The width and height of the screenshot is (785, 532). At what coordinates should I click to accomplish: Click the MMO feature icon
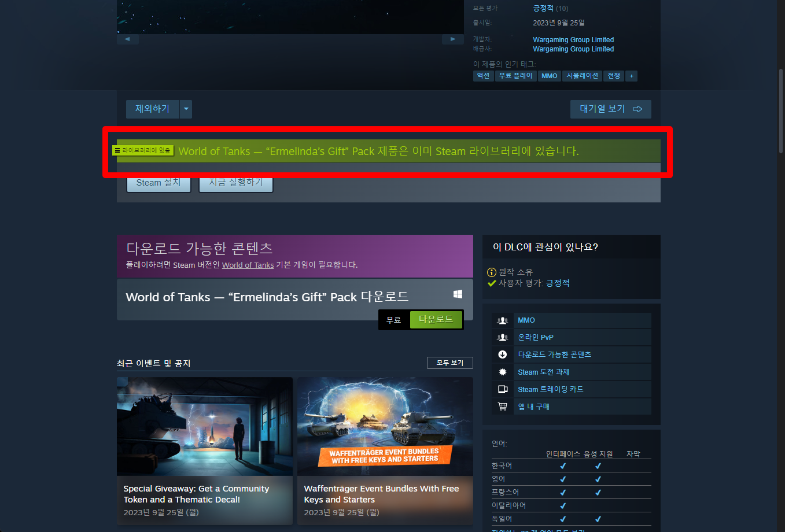503,320
